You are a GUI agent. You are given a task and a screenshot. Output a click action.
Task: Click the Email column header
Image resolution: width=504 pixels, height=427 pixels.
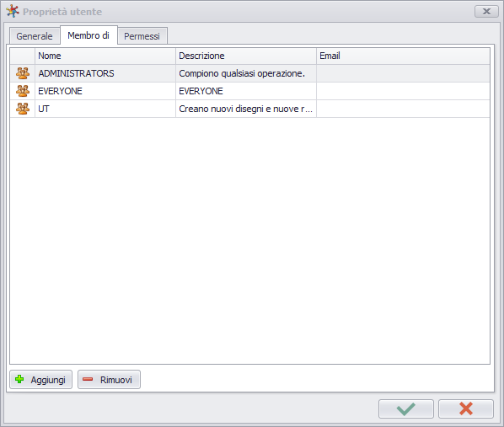click(403, 56)
